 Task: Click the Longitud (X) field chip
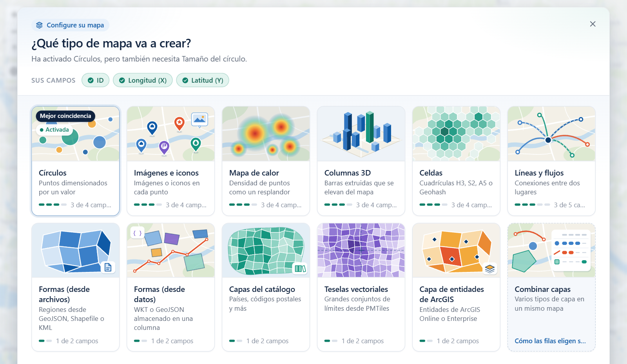point(143,80)
